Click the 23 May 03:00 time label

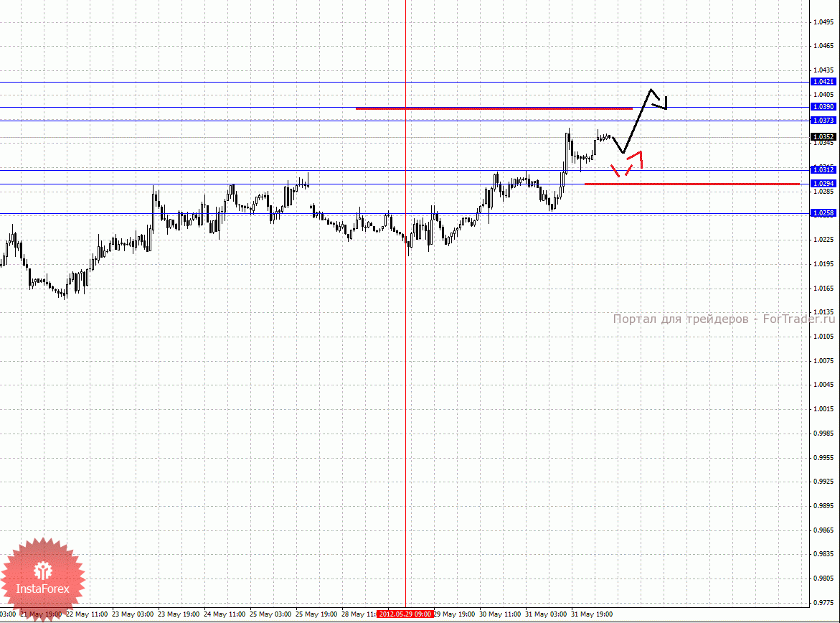pos(133,614)
